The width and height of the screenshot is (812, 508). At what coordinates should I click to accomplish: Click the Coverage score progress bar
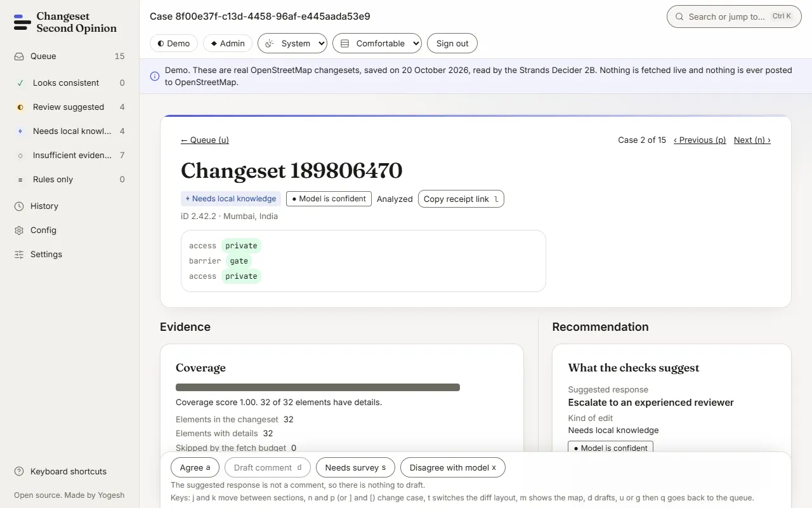(318, 387)
